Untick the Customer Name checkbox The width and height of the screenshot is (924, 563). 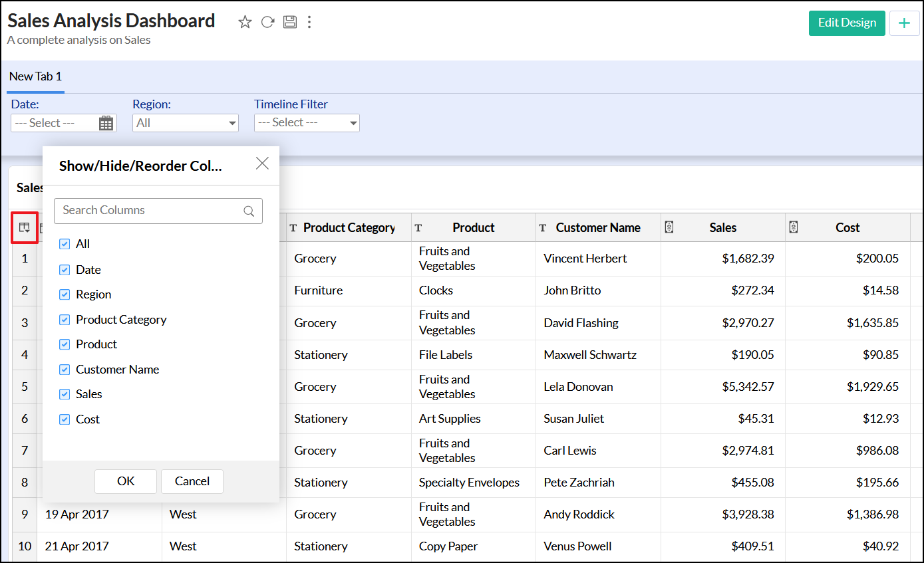point(65,370)
